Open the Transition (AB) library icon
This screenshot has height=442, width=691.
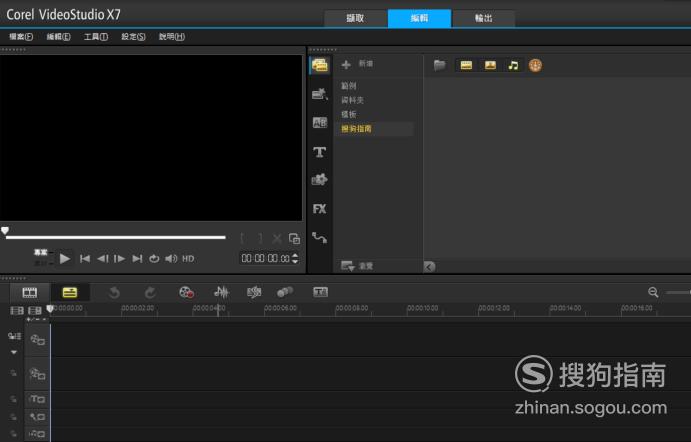(320, 123)
